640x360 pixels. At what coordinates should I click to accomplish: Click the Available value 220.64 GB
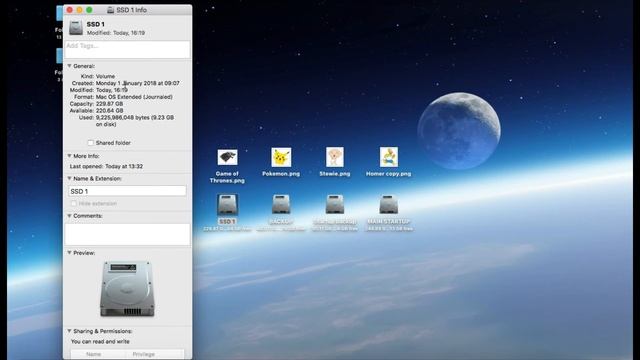pos(109,111)
